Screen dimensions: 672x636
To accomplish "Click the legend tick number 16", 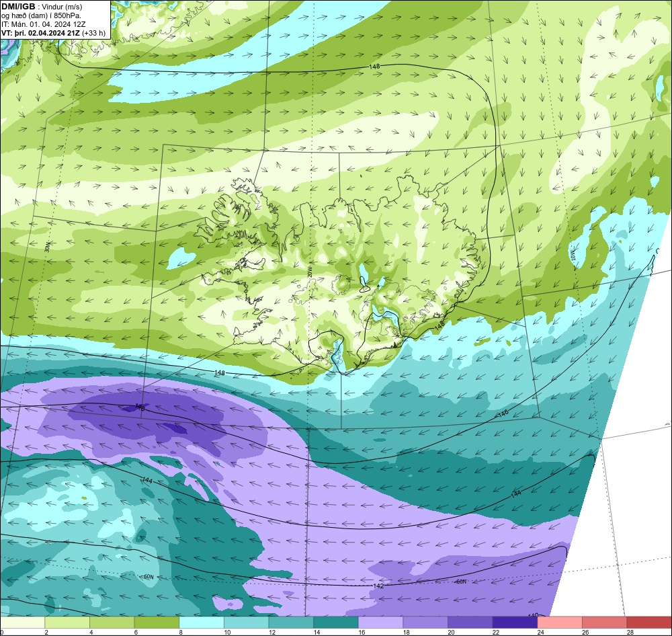I will pos(362,632).
